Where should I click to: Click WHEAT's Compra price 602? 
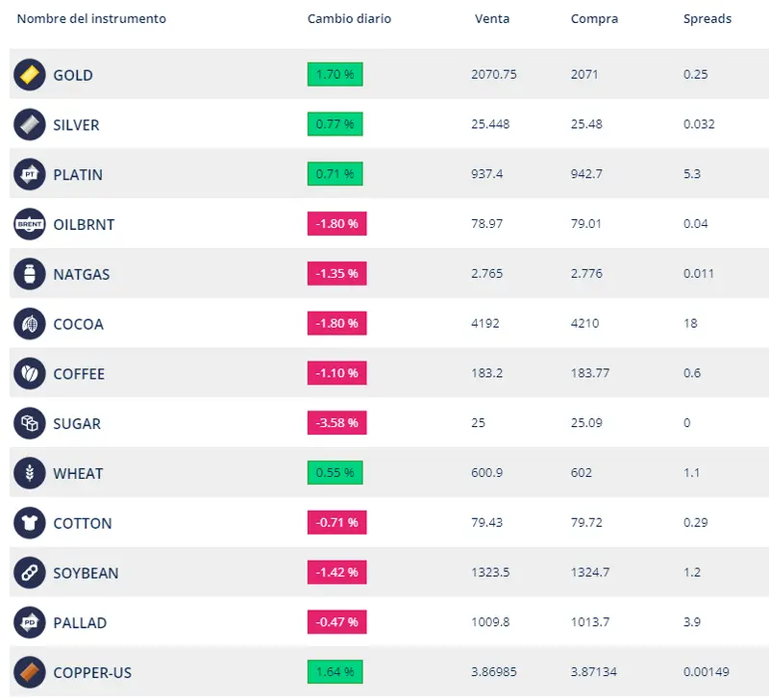(x=582, y=473)
